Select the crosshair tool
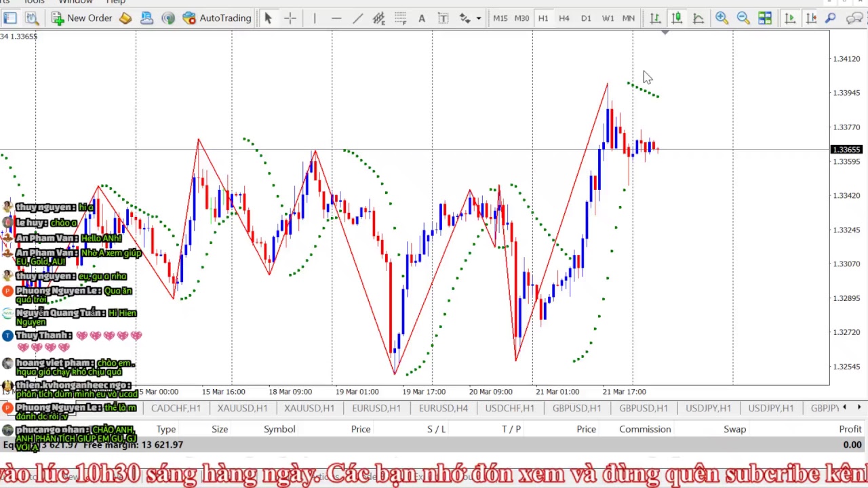Viewport: 868px width, 488px height. pos(290,18)
